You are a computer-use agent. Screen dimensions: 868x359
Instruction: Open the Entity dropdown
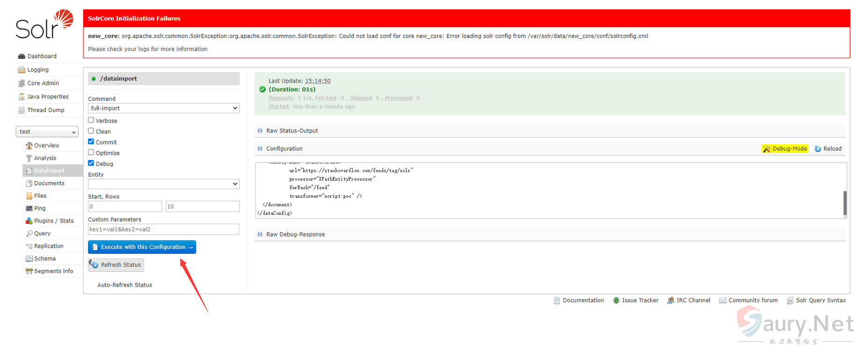(163, 184)
